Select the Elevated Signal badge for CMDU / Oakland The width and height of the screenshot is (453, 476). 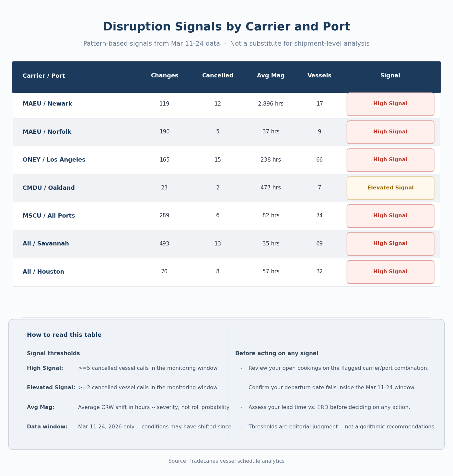coord(390,188)
